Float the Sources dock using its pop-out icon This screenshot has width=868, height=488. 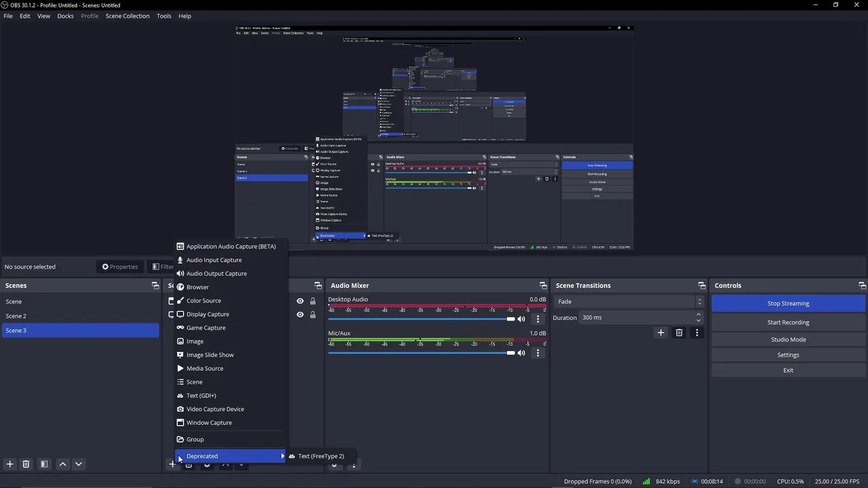(x=318, y=286)
